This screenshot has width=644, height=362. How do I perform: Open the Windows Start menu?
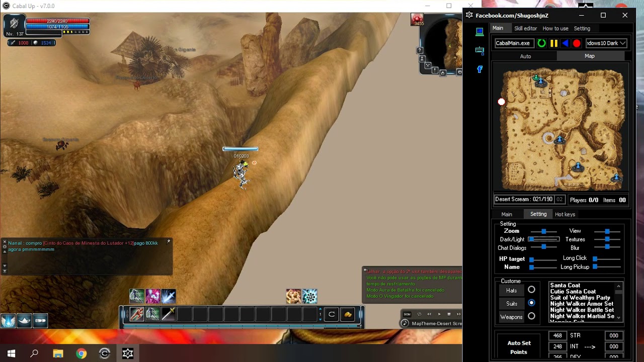tap(11, 353)
